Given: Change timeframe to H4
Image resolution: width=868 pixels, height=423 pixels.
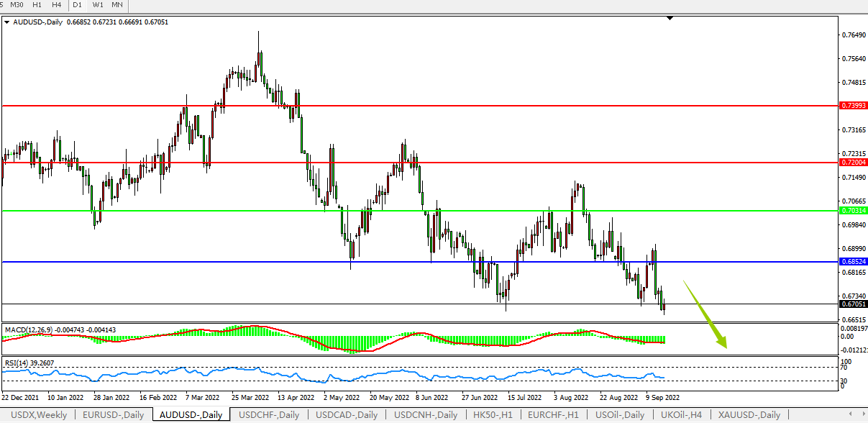Looking at the screenshot, I should click(x=56, y=5).
